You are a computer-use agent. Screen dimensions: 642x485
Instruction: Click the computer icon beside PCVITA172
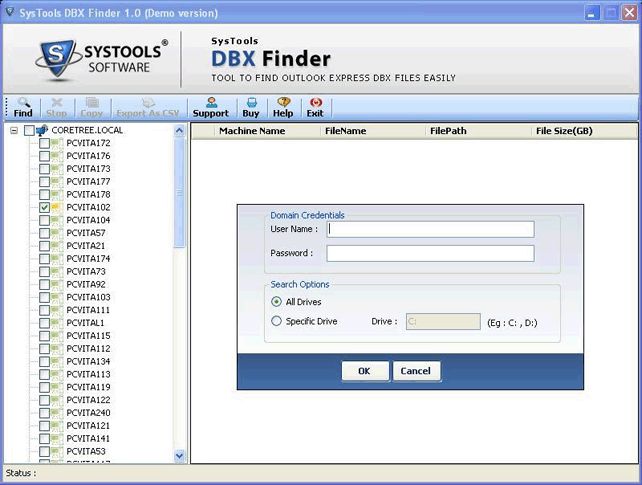[57, 143]
